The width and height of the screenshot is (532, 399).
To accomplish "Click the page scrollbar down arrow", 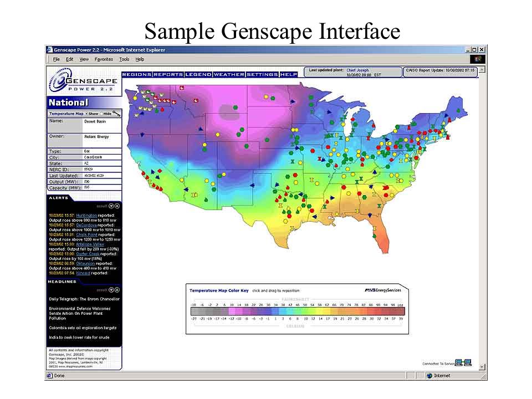I will (x=482, y=367).
